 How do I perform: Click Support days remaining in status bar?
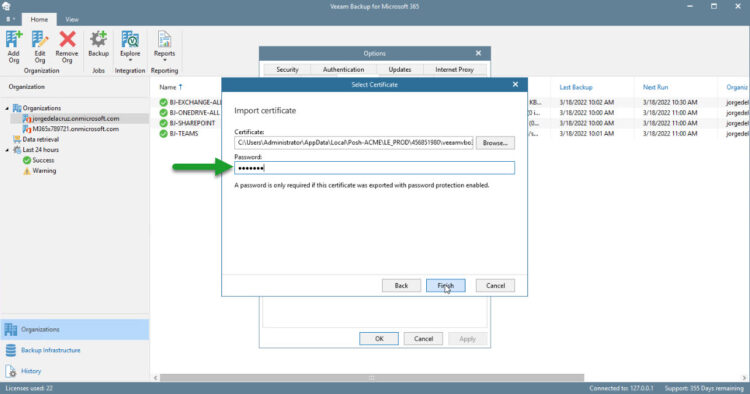[704, 388]
